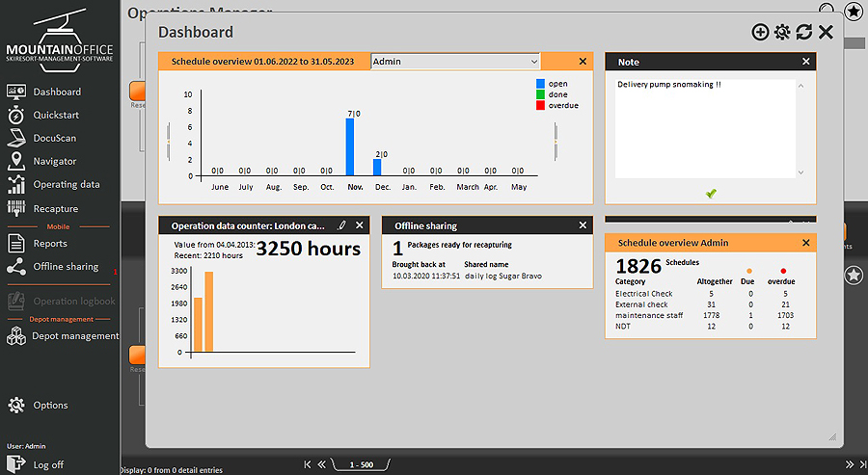Screen dimensions: 868x475
Task: Open dashboard settings gear icon
Action: point(782,33)
